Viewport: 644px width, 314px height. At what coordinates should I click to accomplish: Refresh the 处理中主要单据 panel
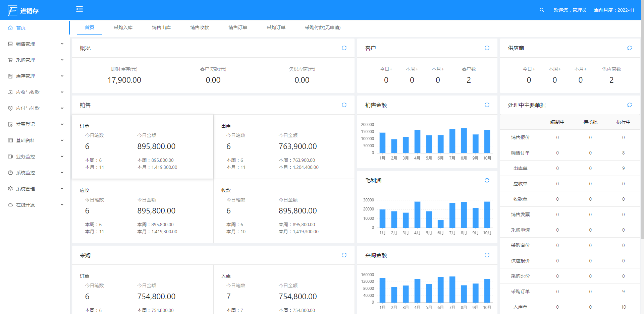(x=629, y=105)
